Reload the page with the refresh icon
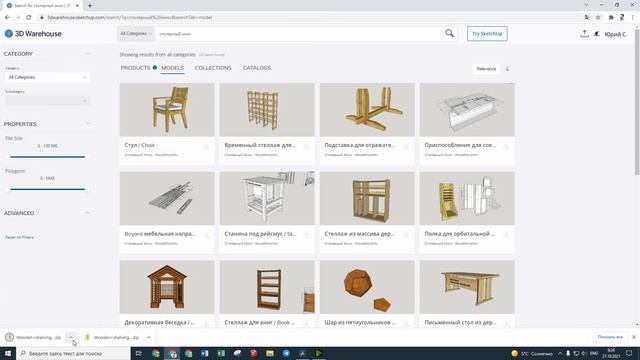 coord(29,17)
